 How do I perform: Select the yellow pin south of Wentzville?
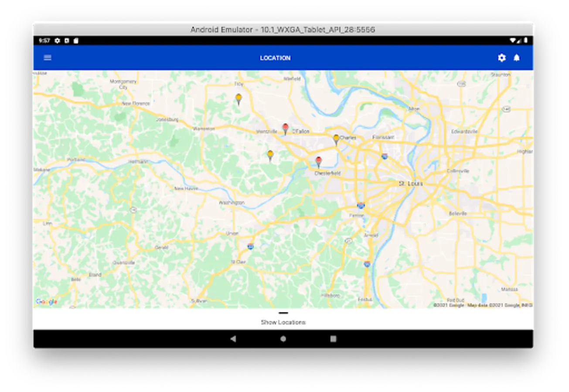point(270,155)
